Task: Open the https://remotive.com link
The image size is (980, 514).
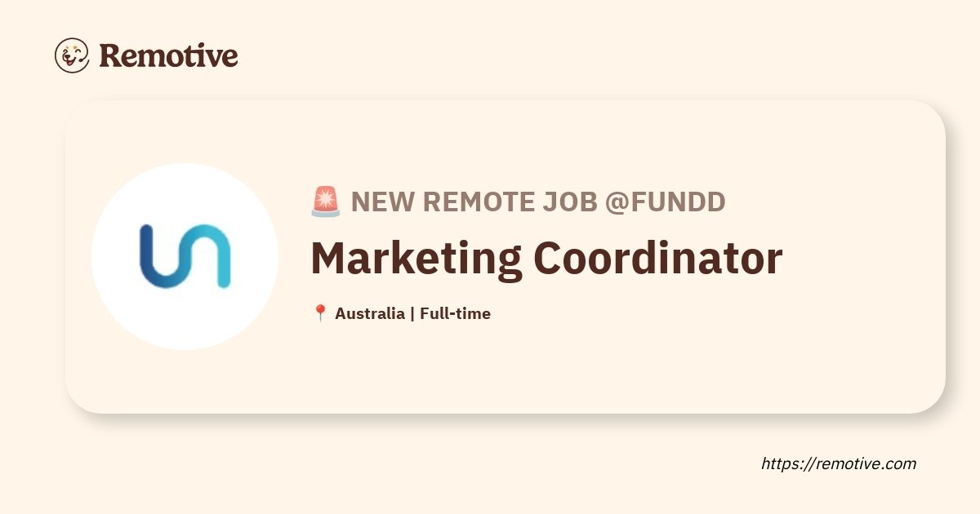Action: [839, 464]
